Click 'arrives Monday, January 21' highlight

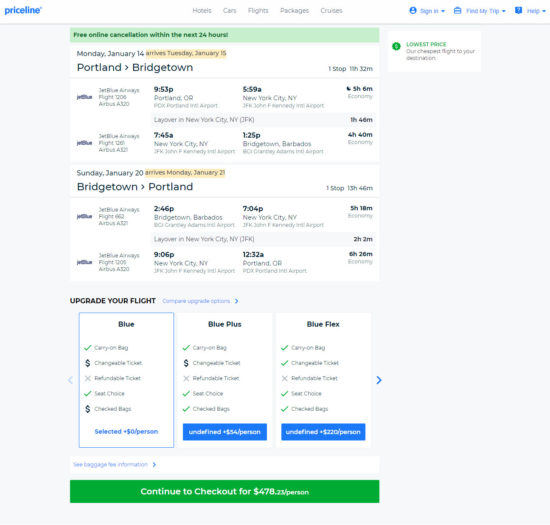[x=185, y=172]
